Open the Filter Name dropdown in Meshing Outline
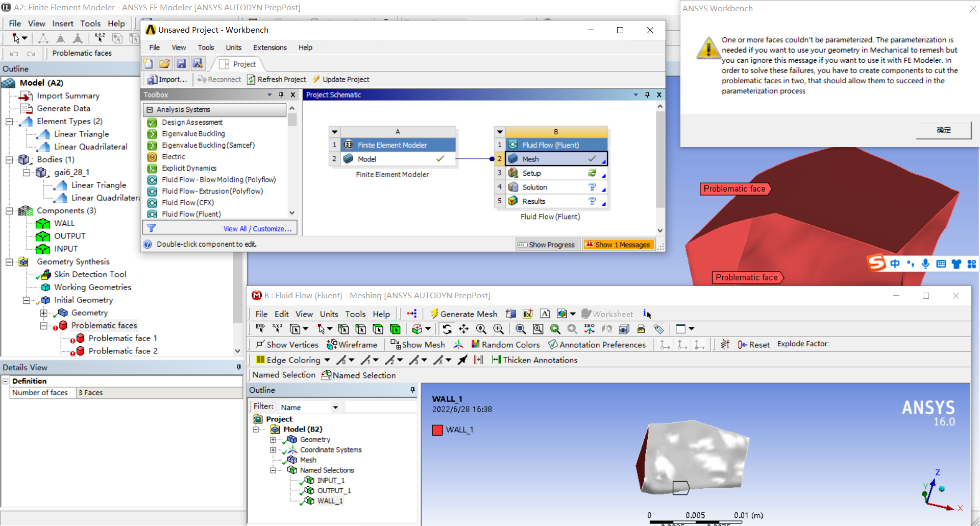Viewport: 980px width, 526px height. point(335,408)
